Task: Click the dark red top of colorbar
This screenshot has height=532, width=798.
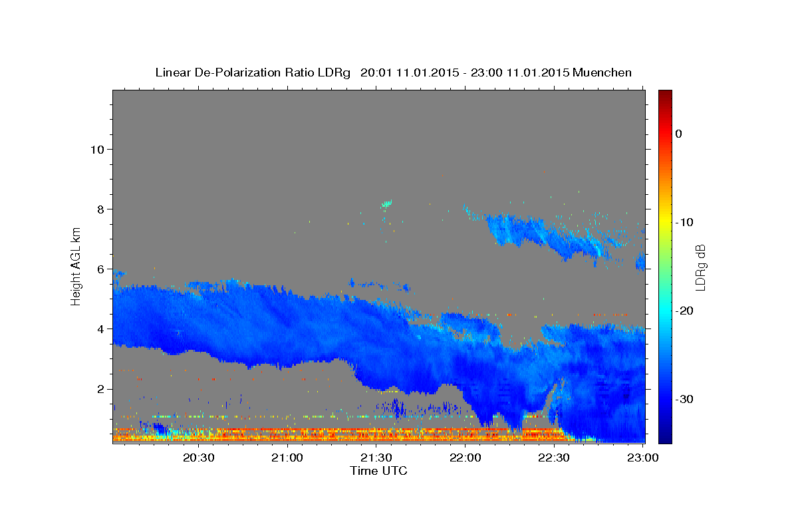Action: pos(665,96)
